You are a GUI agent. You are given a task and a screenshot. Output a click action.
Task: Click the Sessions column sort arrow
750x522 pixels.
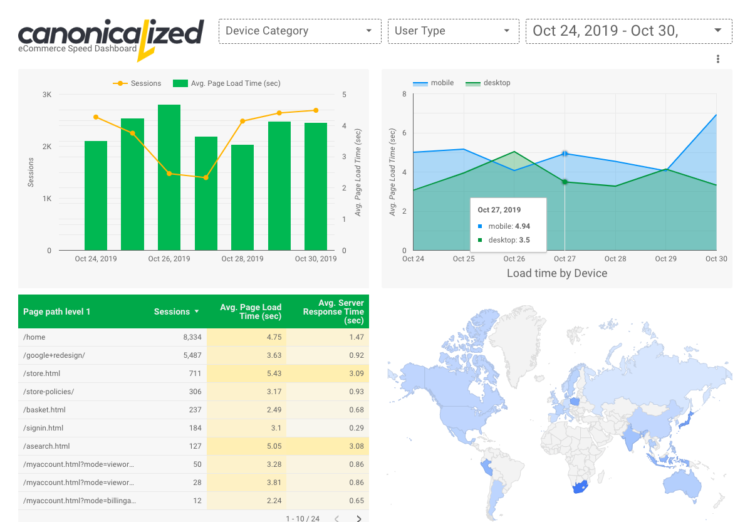[x=197, y=312]
